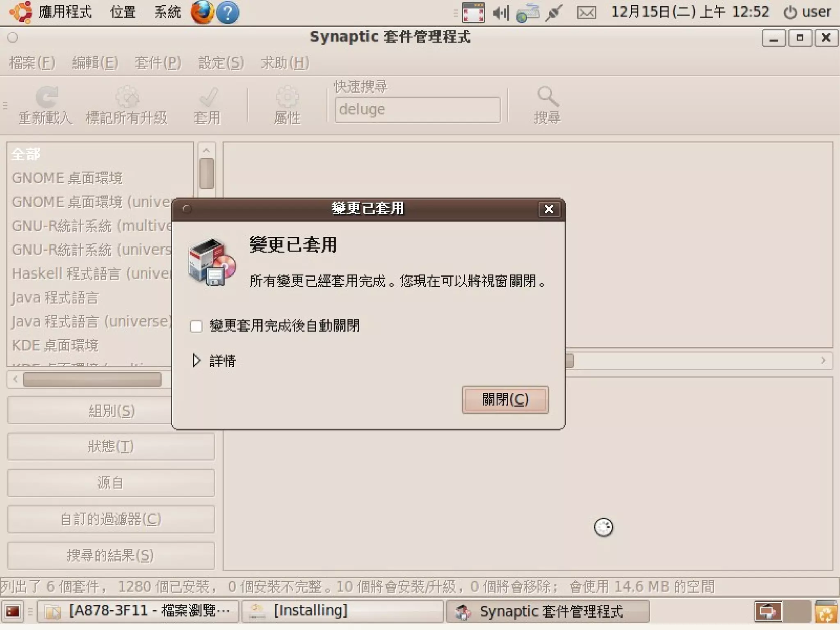Click the category list horizontal scrollbar thumb
Image resolution: width=840 pixels, height=630 pixels.
92,379
